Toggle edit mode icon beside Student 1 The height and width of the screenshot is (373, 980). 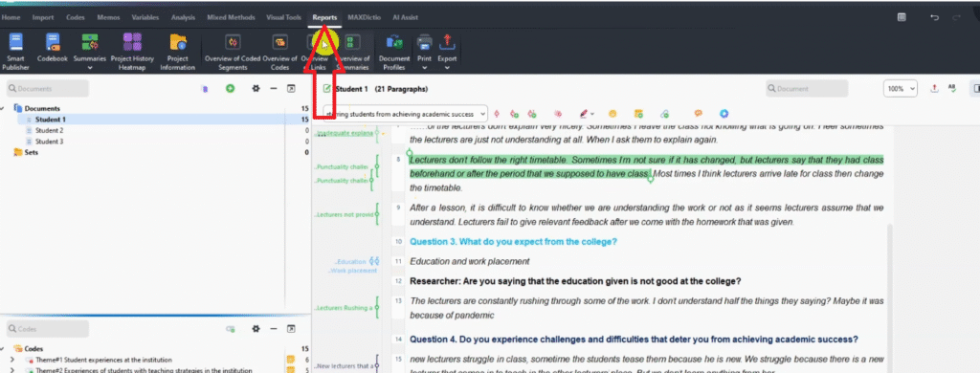[x=327, y=89]
